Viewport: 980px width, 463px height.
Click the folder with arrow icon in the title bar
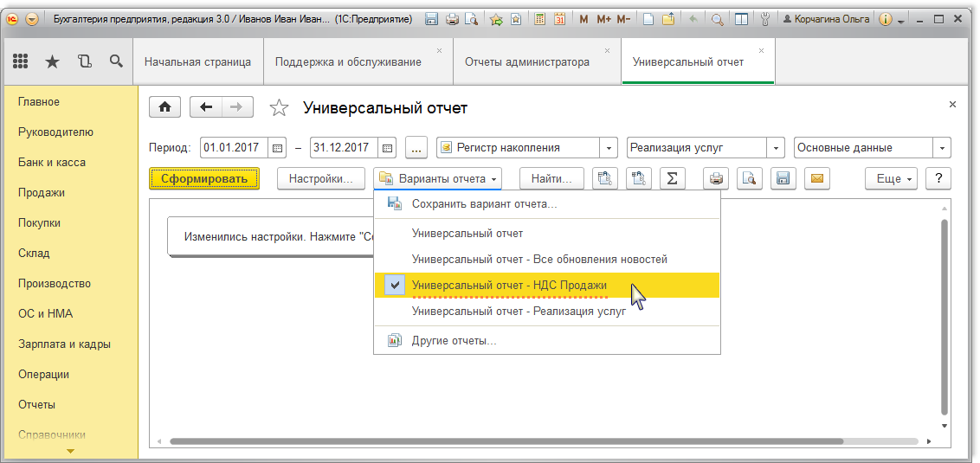668,19
